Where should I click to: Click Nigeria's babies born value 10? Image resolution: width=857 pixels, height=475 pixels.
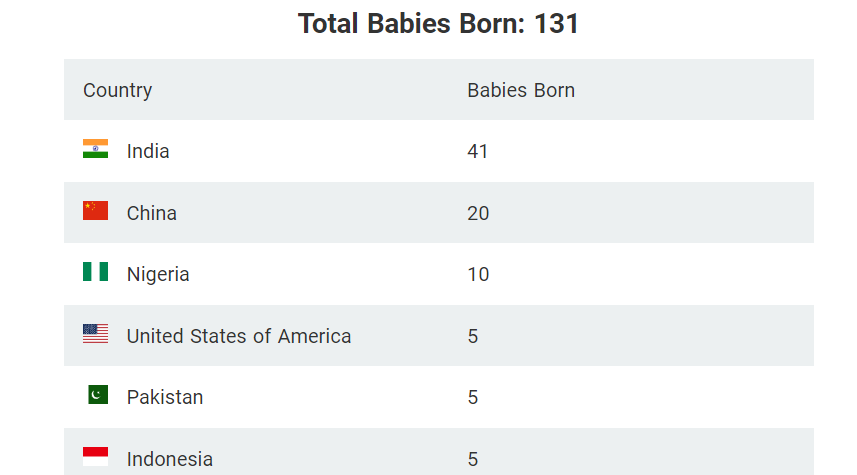(x=478, y=274)
